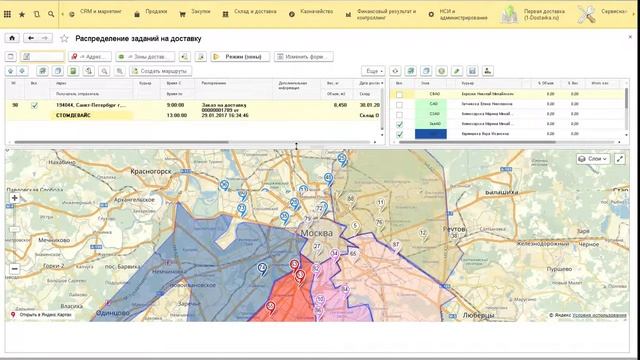Open CRM и маркетинг section

click(95, 12)
